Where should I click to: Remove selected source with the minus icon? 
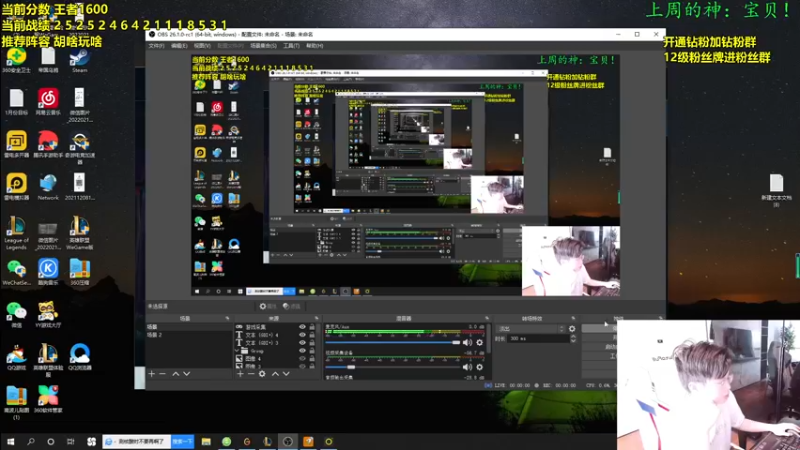point(251,374)
